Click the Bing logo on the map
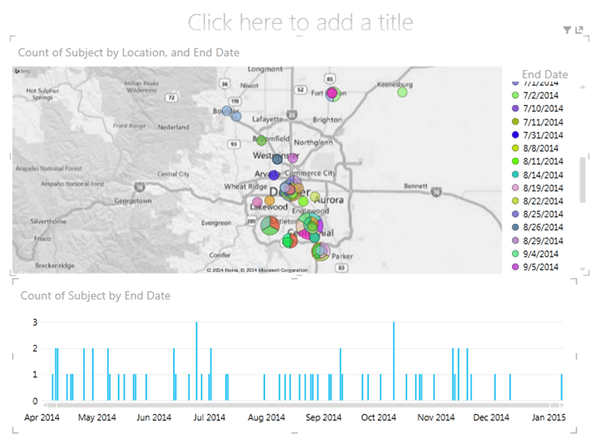Image resolution: width=600 pixels, height=446 pixels. pyautogui.click(x=22, y=71)
